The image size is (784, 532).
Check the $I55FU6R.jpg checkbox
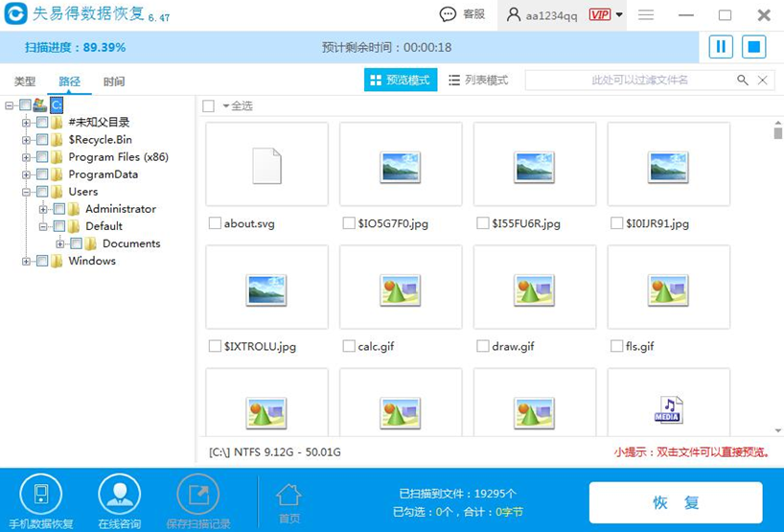(x=482, y=223)
